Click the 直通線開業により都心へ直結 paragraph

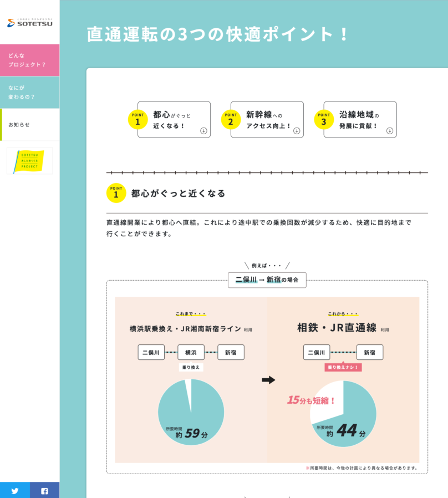[259, 228]
